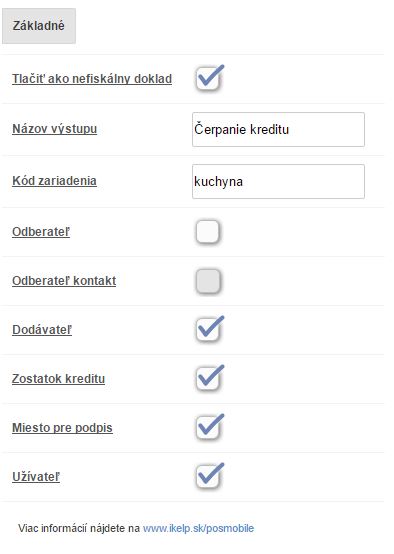This screenshot has height=554, width=394.
Task: Click the Odberateľ label link
Action: [41, 232]
